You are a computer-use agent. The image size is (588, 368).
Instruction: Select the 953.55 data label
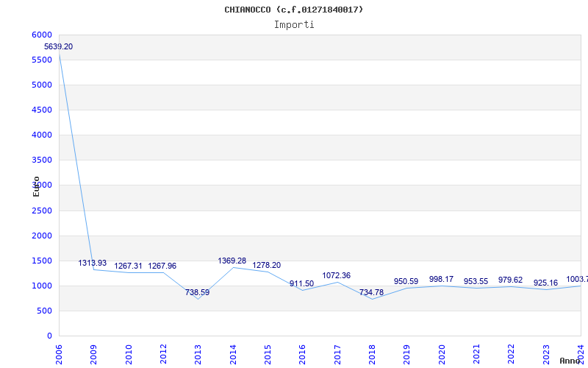coord(476,281)
